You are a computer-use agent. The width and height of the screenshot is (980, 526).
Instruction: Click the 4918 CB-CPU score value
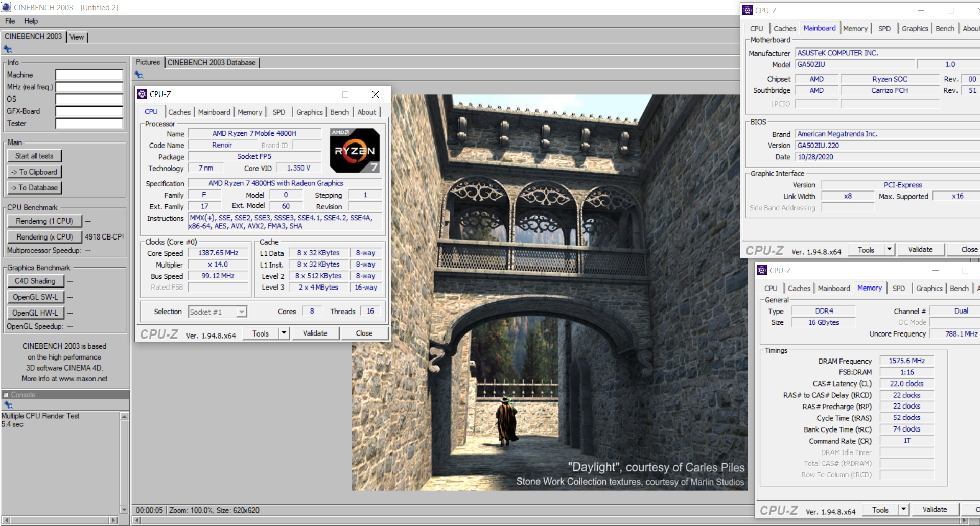[x=104, y=237]
